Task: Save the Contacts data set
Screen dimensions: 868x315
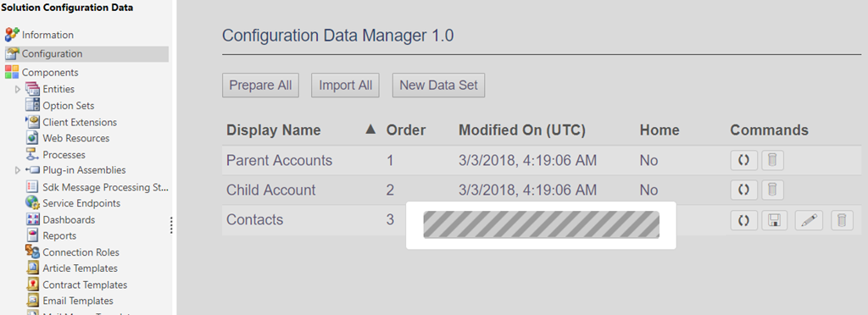Action: coord(775,220)
